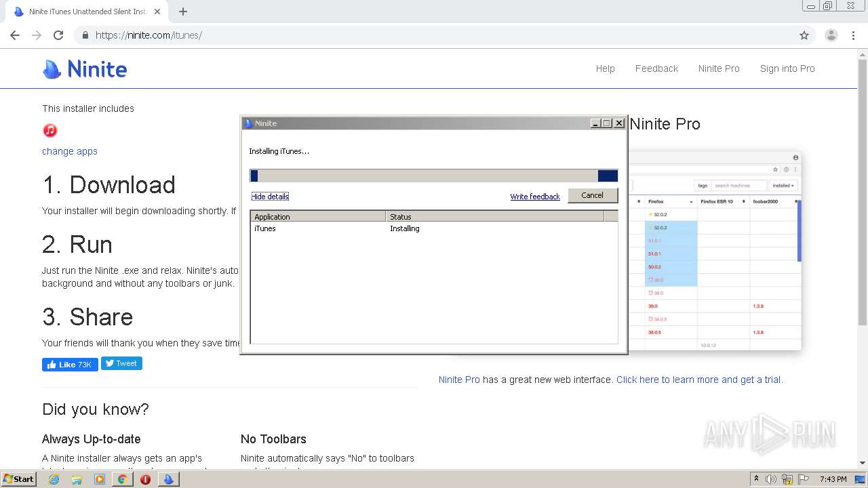The width and height of the screenshot is (868, 488).
Task: Click the iTunes app icon under installer includes
Action: (x=50, y=130)
